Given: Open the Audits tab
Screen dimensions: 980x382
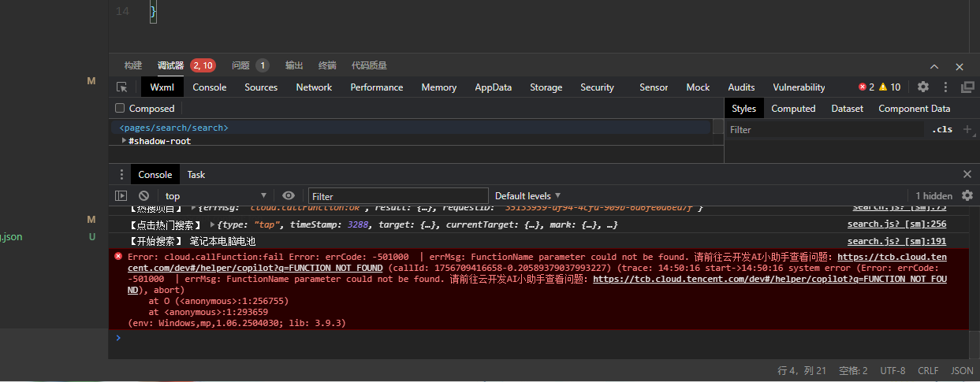Looking at the screenshot, I should tap(741, 87).
